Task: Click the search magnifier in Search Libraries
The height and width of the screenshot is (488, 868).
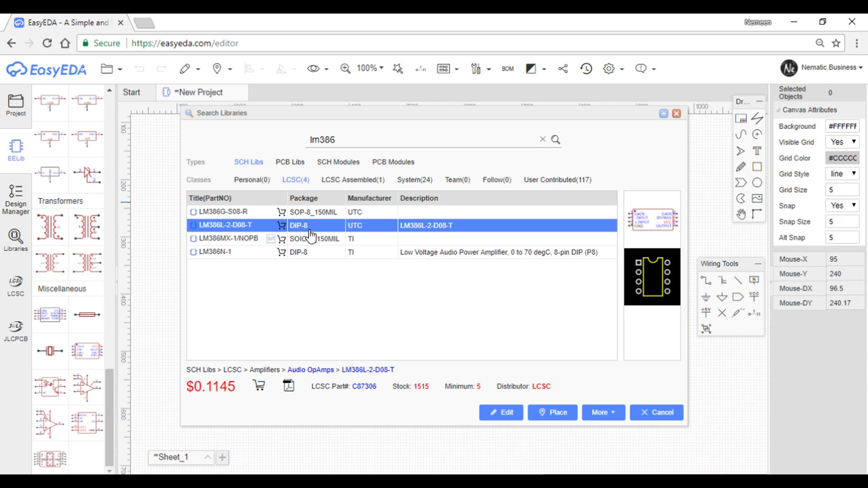Action: point(556,140)
